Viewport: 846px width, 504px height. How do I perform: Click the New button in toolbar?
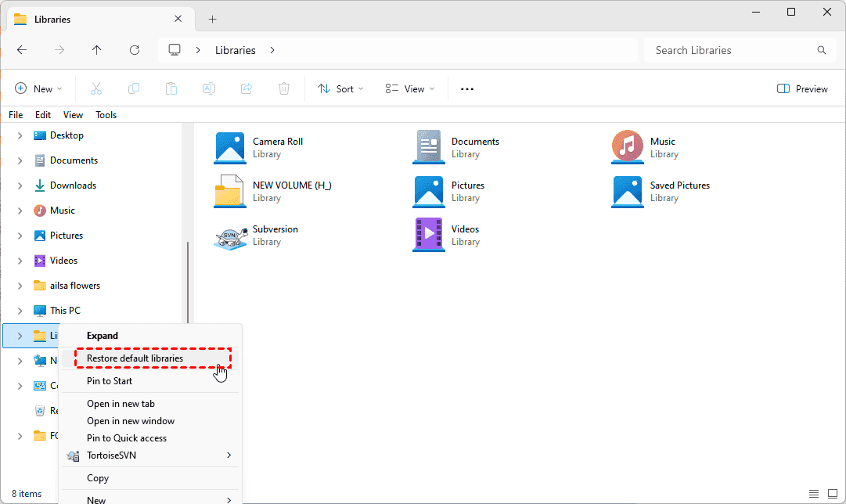[x=38, y=89]
